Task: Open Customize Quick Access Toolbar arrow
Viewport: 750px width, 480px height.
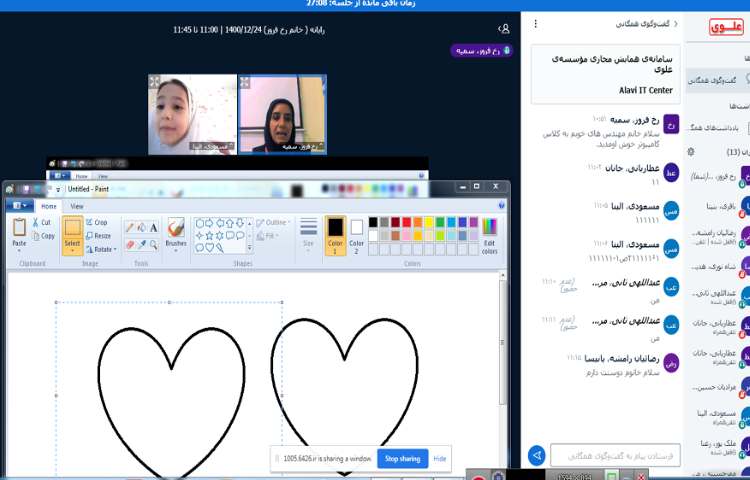Action: [58, 189]
